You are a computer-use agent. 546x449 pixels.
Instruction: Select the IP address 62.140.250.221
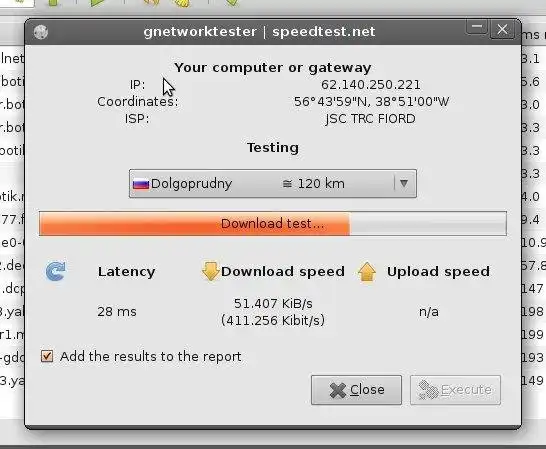coord(370,85)
